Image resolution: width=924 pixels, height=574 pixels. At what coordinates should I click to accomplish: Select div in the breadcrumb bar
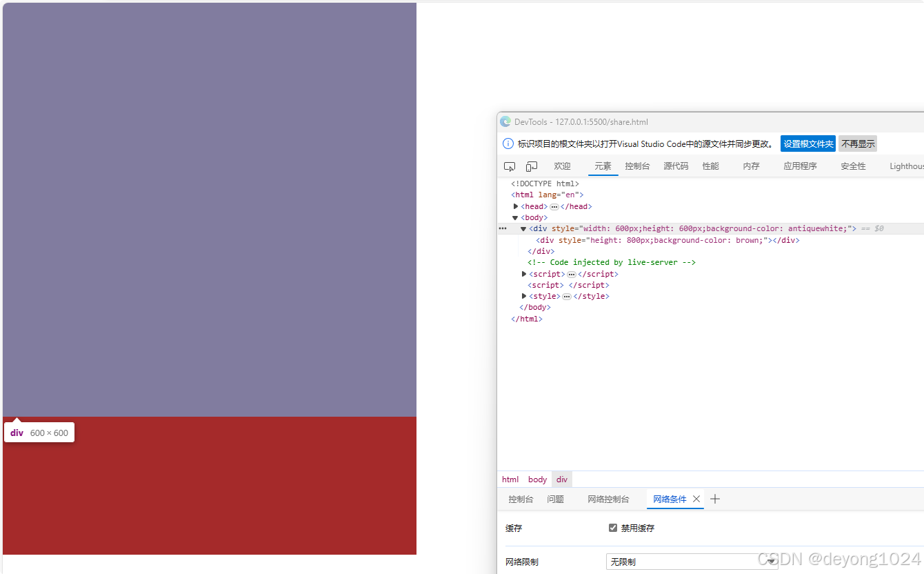(x=562, y=479)
